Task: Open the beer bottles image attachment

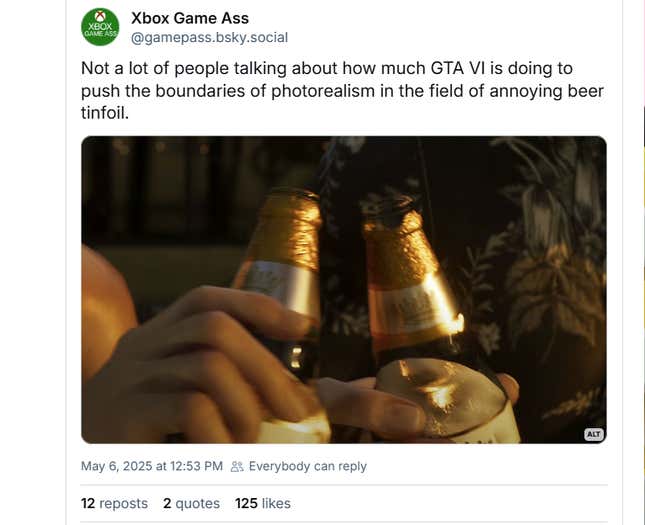Action: coord(343,290)
